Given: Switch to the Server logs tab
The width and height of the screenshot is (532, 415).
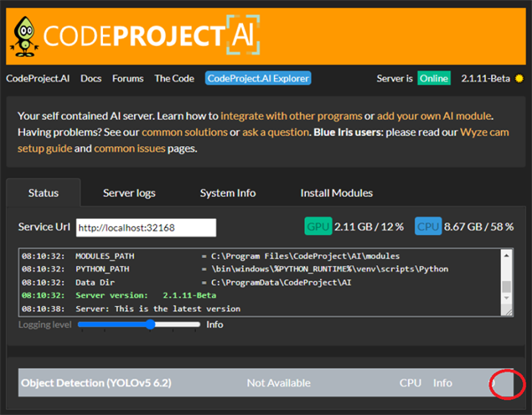Looking at the screenshot, I should tap(129, 192).
